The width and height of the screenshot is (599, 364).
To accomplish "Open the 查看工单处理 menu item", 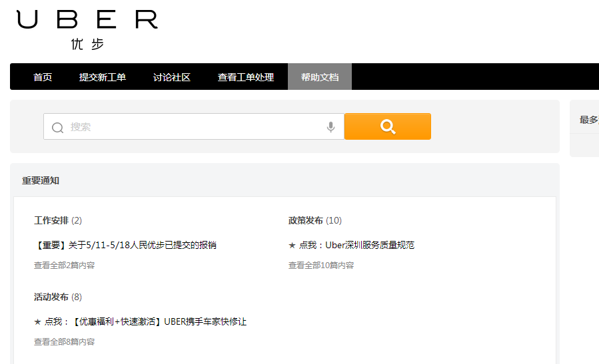I will [x=246, y=77].
